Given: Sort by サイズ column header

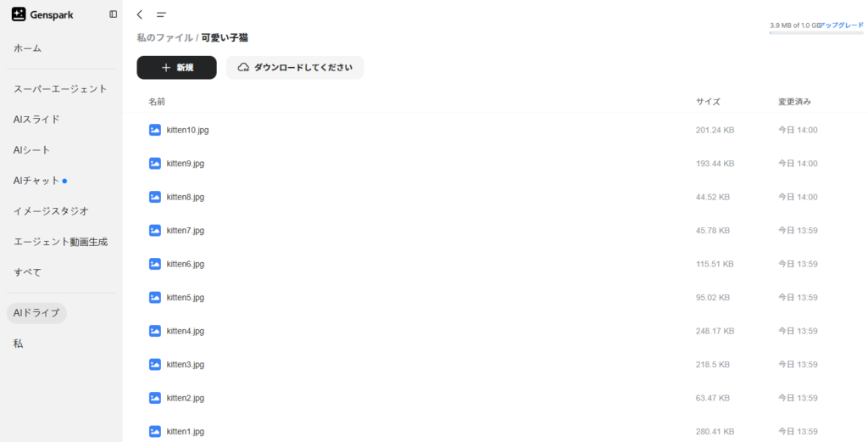Looking at the screenshot, I should (708, 101).
